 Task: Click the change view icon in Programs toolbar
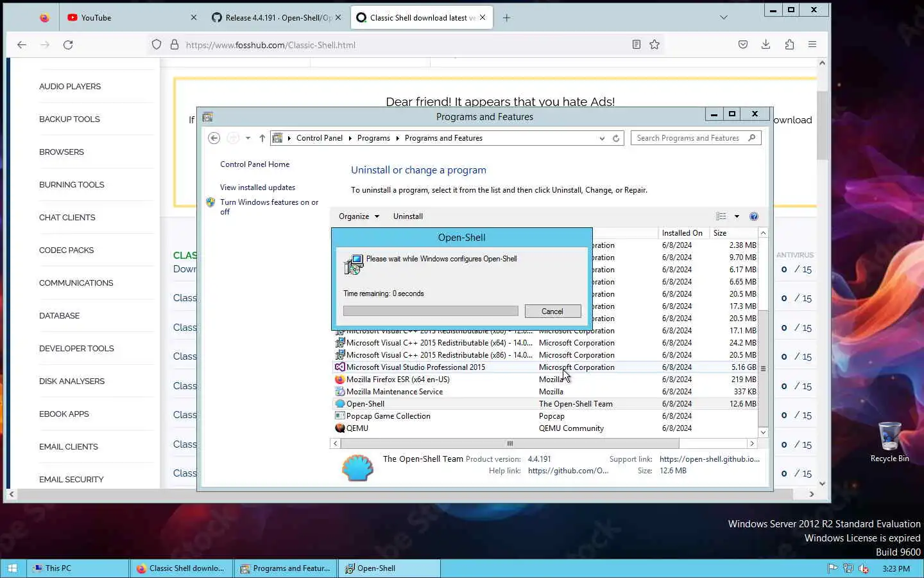pos(721,216)
